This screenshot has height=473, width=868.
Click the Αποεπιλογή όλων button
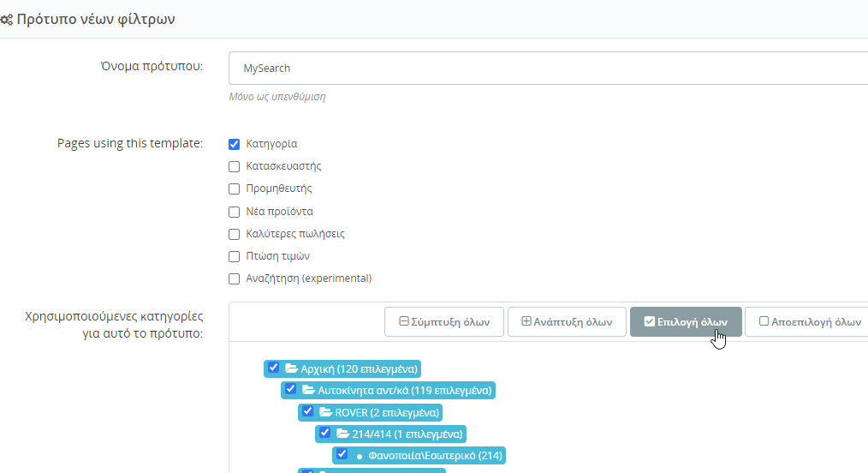point(809,322)
